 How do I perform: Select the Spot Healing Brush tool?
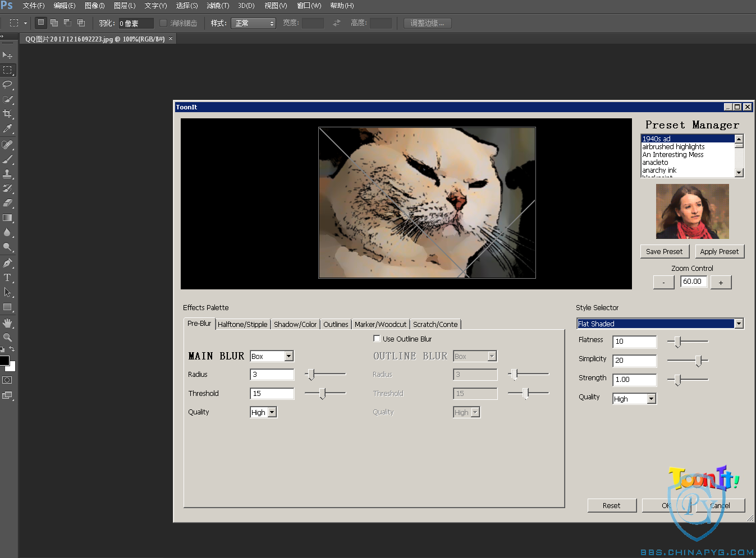7,145
